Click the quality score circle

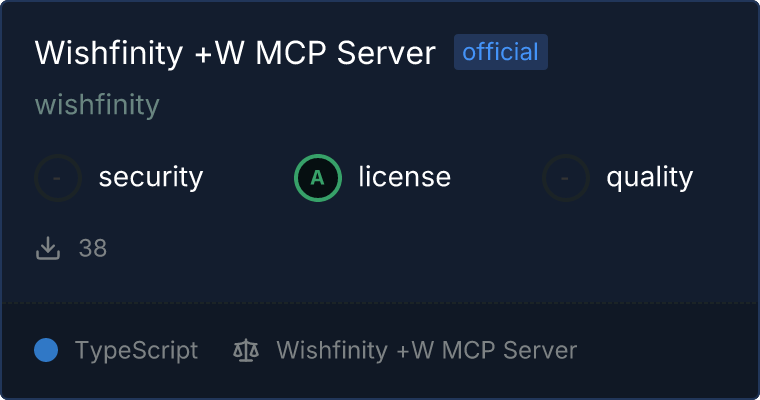(566, 178)
